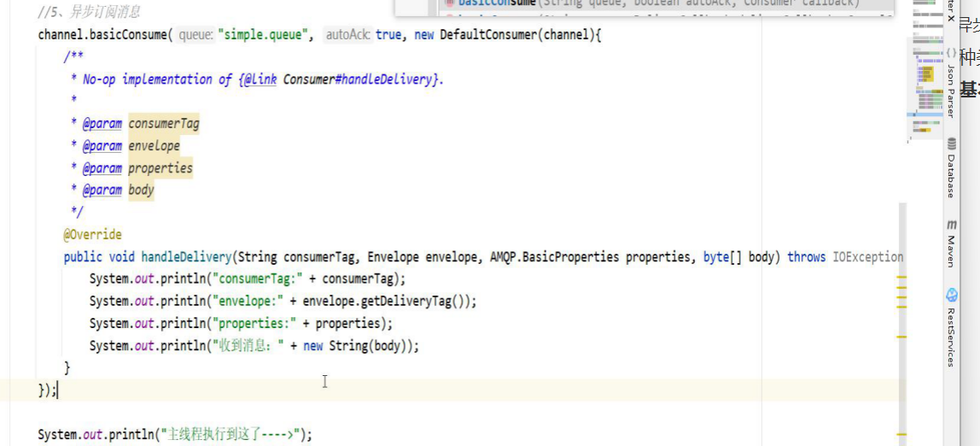Click Consumer#handleDelivery Javadoc reference
Viewport: 980px width, 446px height.
click(x=359, y=79)
